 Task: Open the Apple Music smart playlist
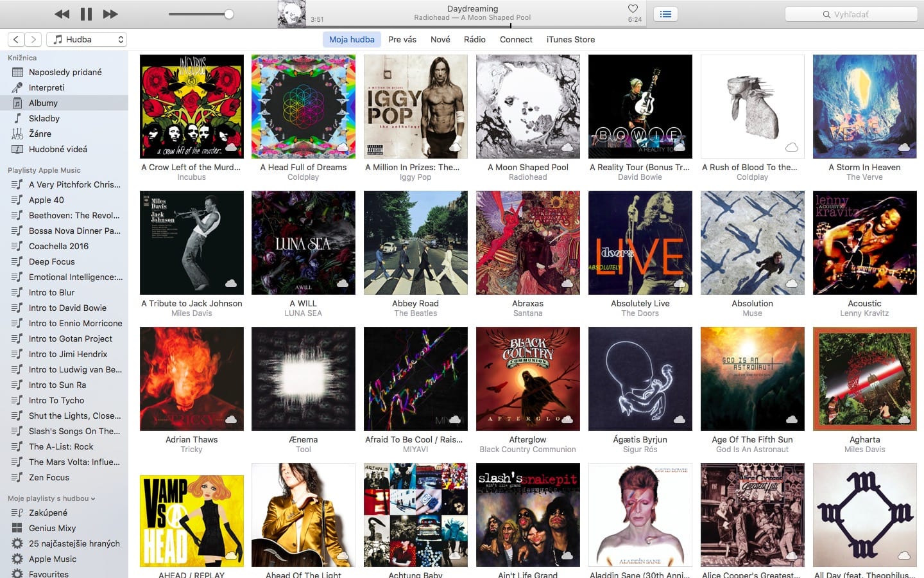(x=64, y=559)
